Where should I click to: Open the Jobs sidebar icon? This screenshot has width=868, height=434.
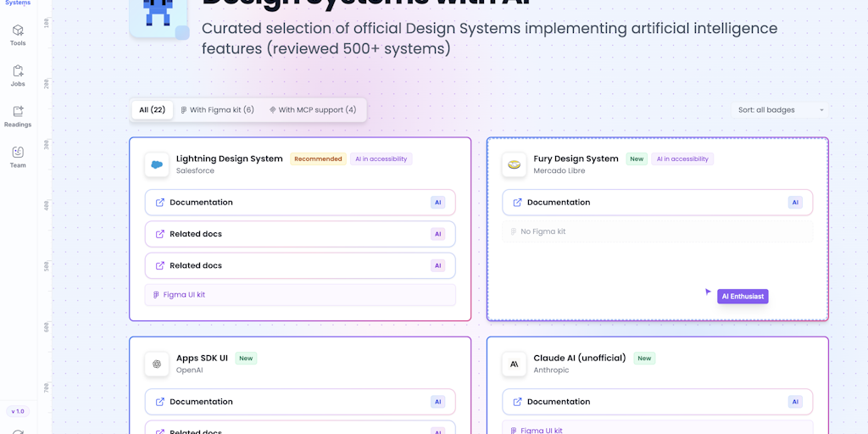coord(18,75)
